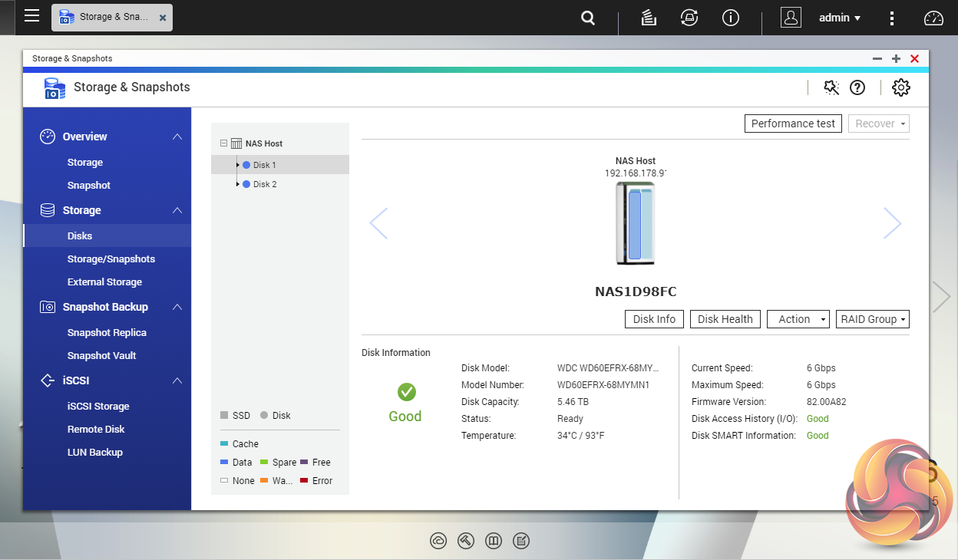
Task: Click the Storage database sidebar icon
Action: 48,210
